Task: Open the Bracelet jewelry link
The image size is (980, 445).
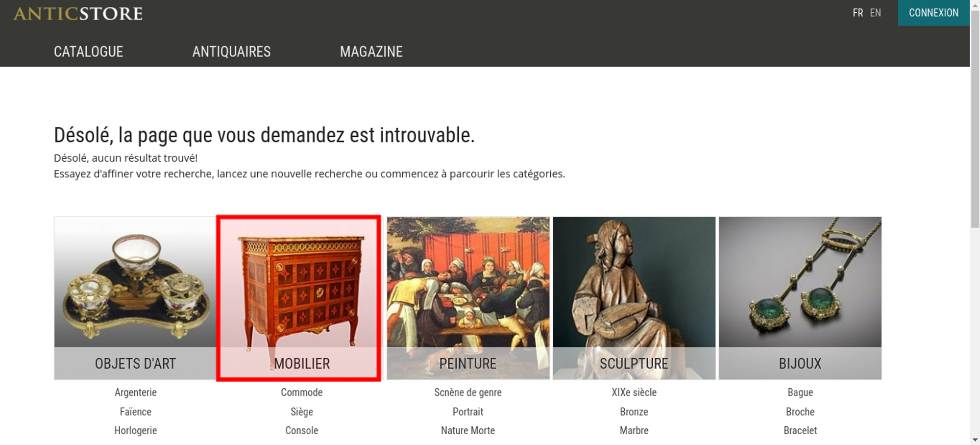Action: tap(800, 430)
